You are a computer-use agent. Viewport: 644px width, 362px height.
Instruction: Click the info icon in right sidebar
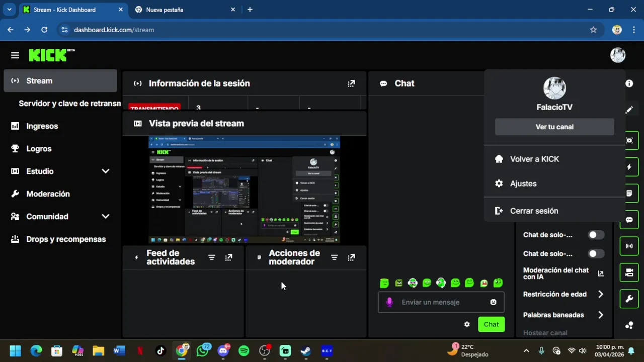pyautogui.click(x=629, y=83)
